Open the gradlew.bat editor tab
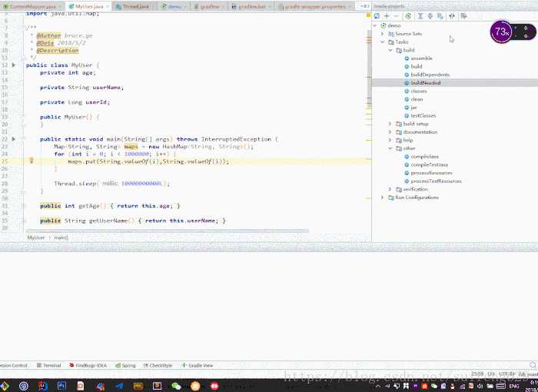The width and height of the screenshot is (538, 392). click(x=252, y=6)
